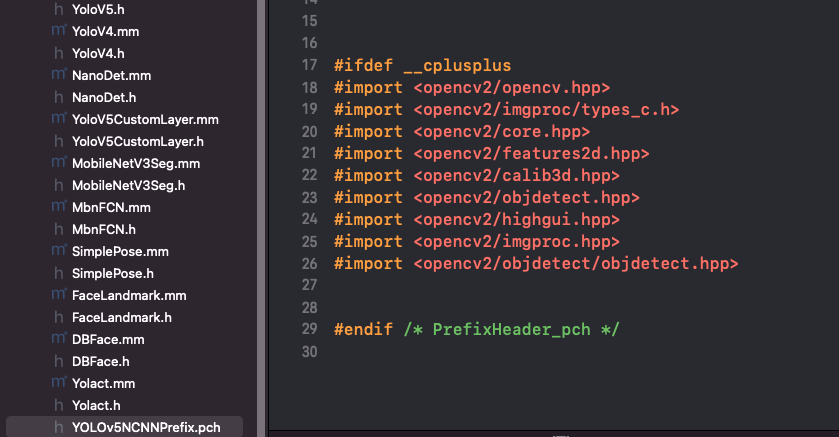The width and height of the screenshot is (839, 437).
Task: Open YoloV5CustomLayer.h header
Action: click(138, 141)
